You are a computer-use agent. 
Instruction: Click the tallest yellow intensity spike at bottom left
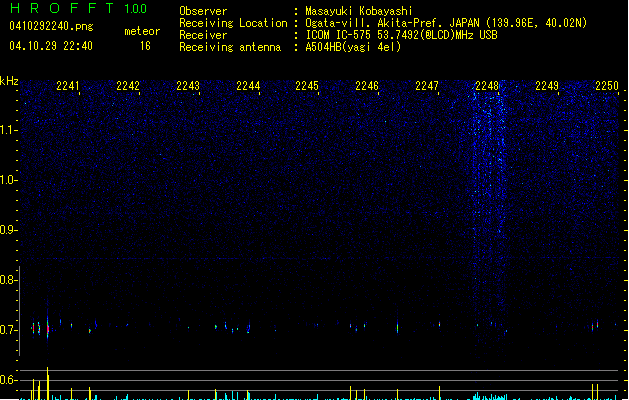(48, 383)
